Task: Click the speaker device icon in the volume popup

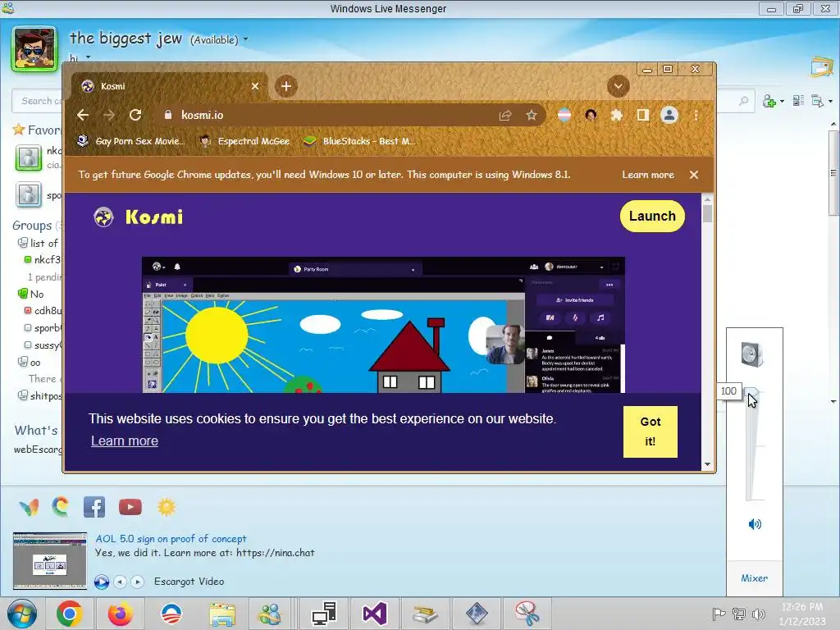Action: click(x=752, y=354)
